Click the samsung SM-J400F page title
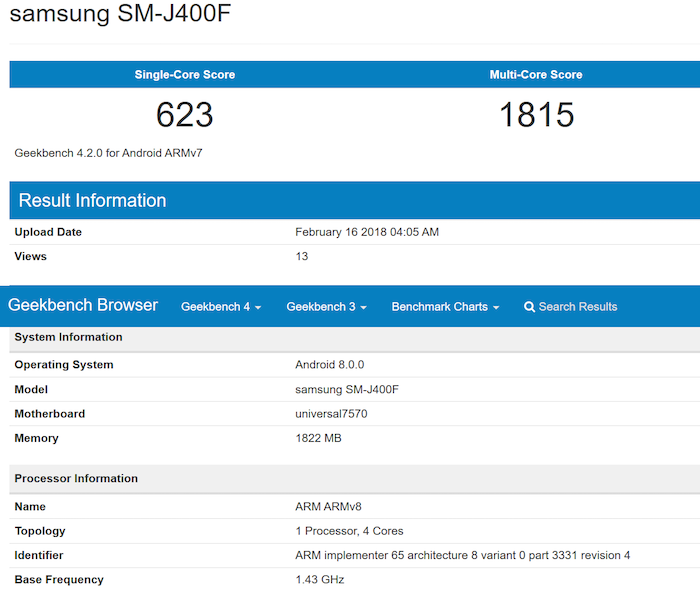Viewport: 700px width, 605px height. coord(124,17)
